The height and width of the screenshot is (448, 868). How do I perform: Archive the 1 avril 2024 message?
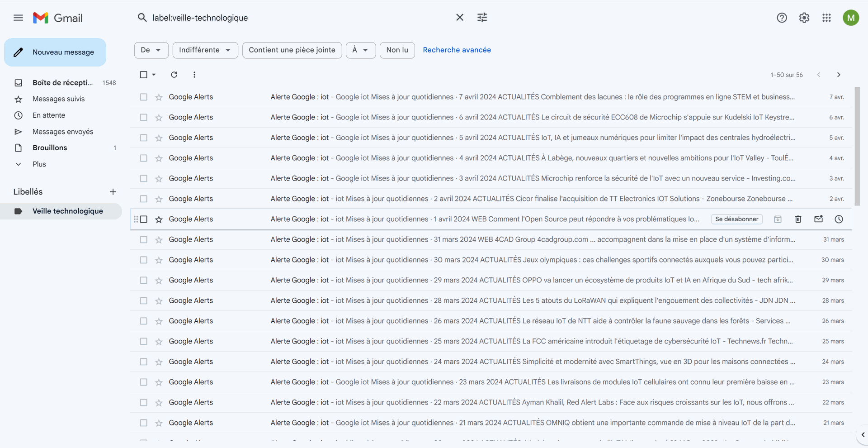(x=778, y=219)
